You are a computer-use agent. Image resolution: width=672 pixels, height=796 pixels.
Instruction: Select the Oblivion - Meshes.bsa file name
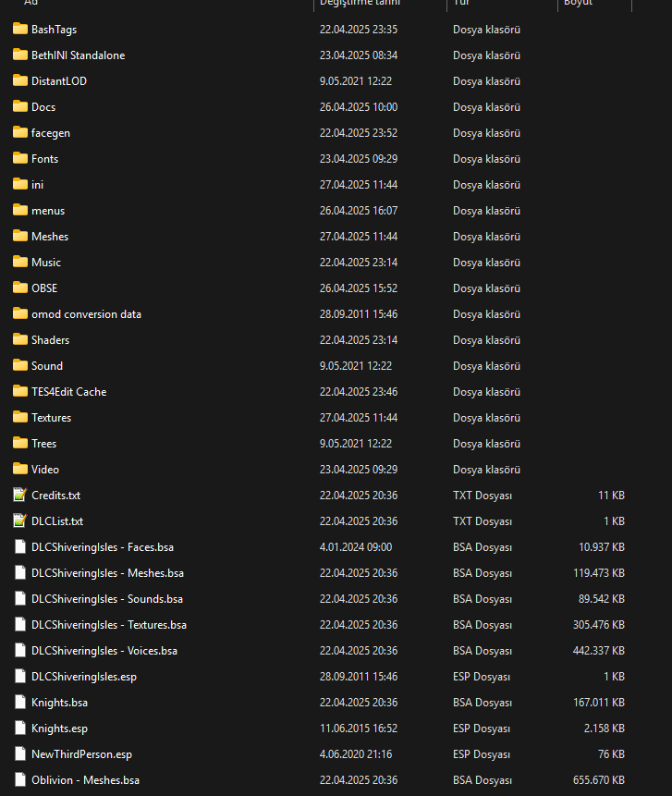85,780
